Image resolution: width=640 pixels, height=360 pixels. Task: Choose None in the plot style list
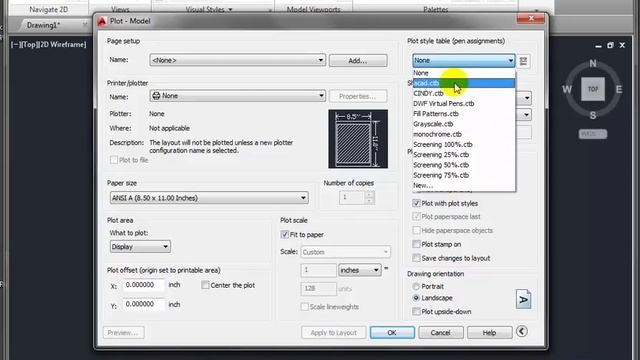(464, 73)
